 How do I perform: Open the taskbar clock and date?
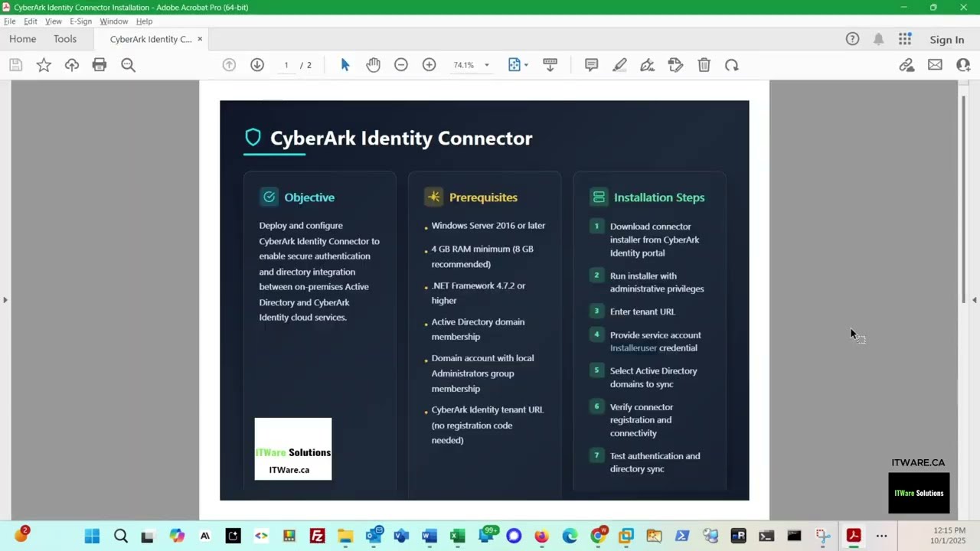949,536
